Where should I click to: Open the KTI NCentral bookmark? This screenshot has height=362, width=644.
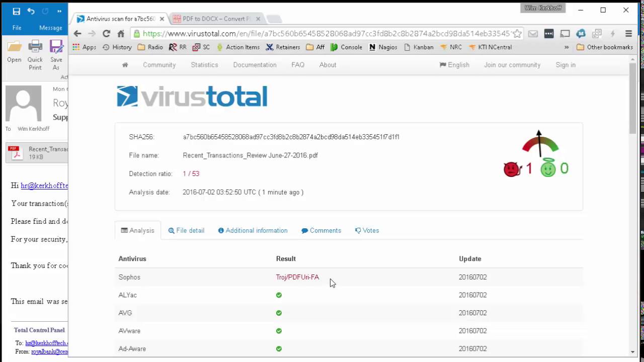point(491,47)
